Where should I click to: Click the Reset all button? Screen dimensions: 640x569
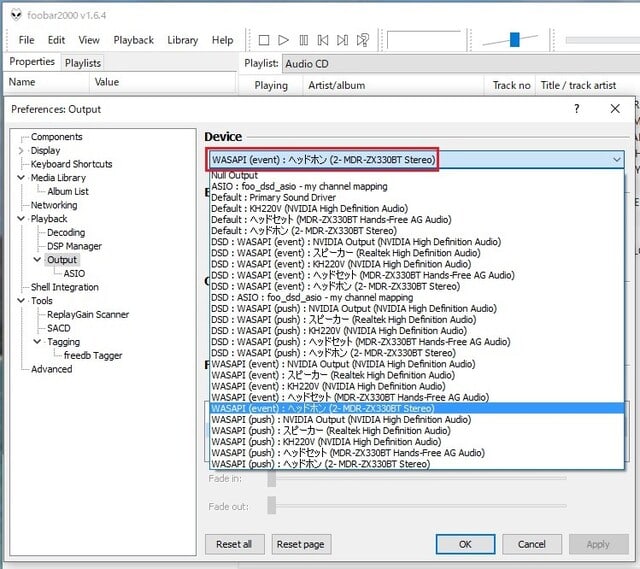click(x=234, y=544)
